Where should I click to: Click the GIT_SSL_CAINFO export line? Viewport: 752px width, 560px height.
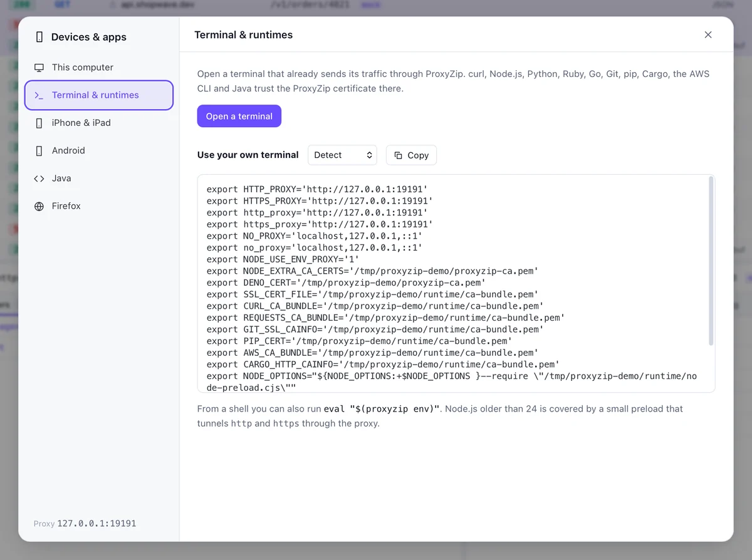[x=375, y=329]
